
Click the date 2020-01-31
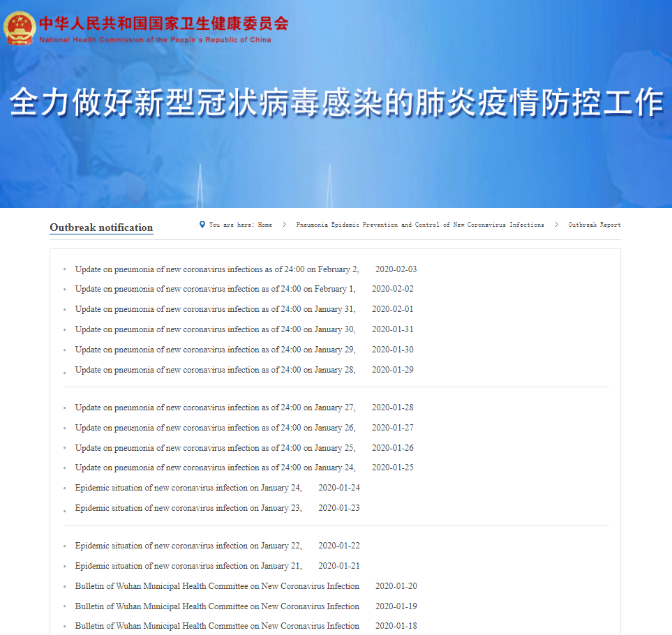coord(393,329)
